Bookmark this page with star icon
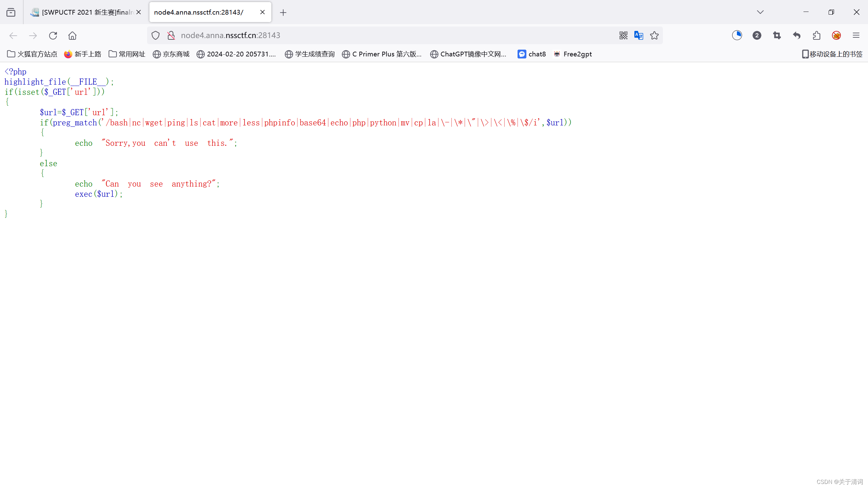 click(x=654, y=35)
